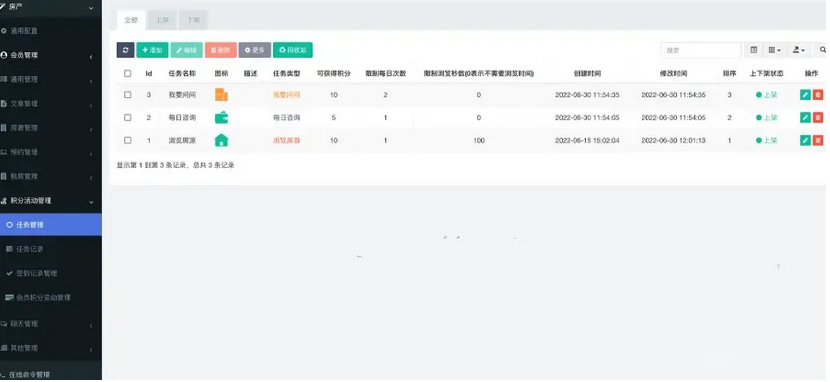This screenshot has height=382, width=830.
Task: Delete the task row with Id 2
Action: [x=818, y=117]
